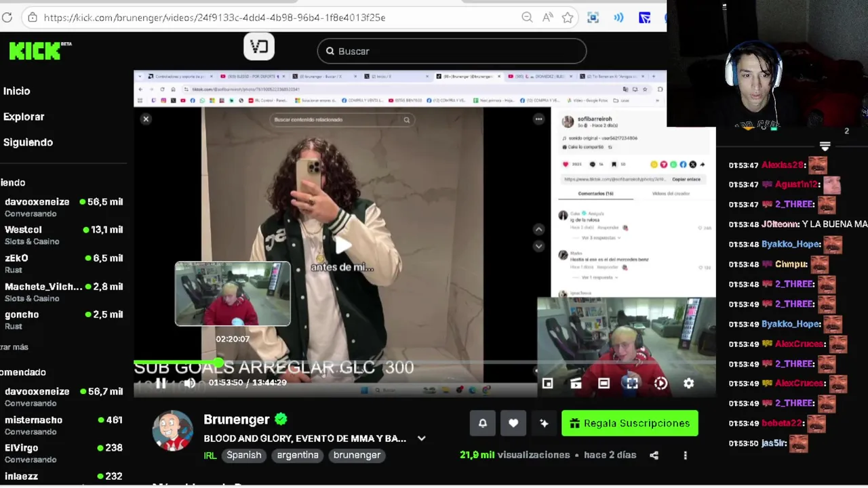
Task: Click browser zoom out magnifier icon
Action: (x=527, y=18)
